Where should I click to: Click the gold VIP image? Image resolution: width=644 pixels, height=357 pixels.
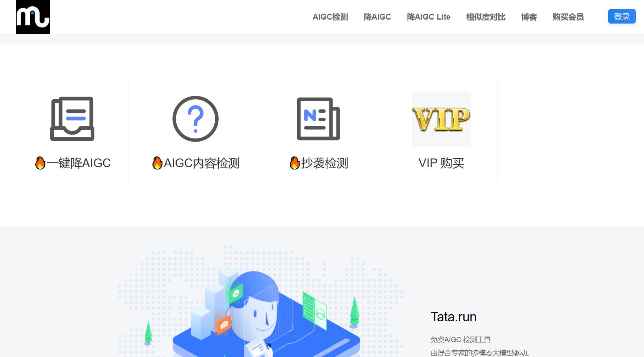click(441, 119)
